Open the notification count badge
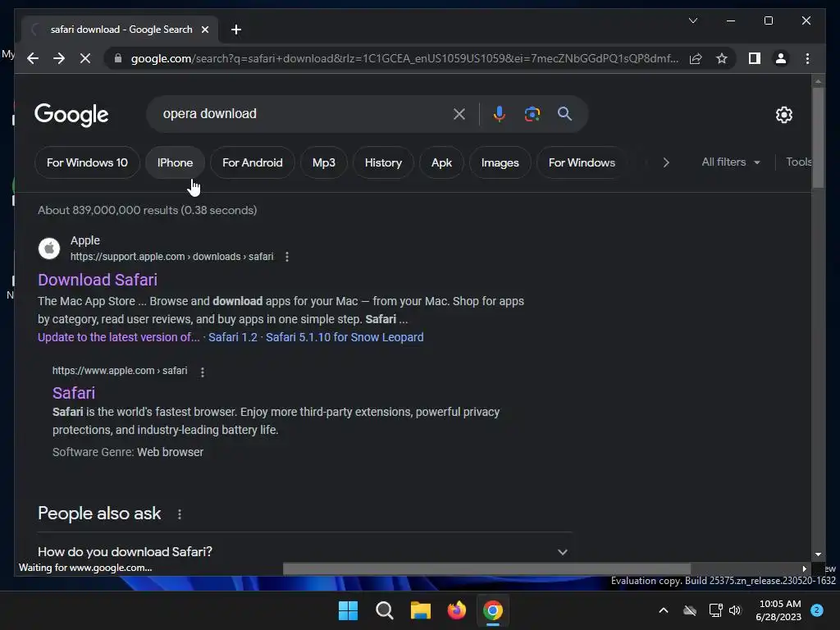This screenshot has width=840, height=630. 817,610
